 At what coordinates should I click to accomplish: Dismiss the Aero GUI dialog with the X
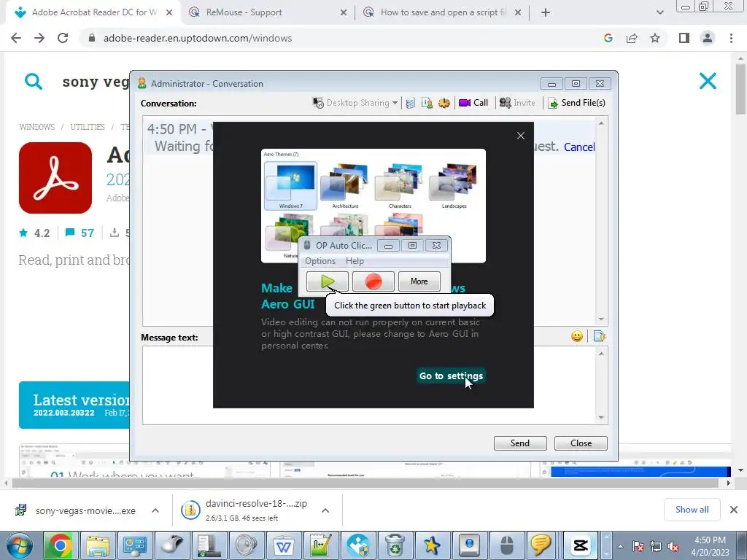521,136
